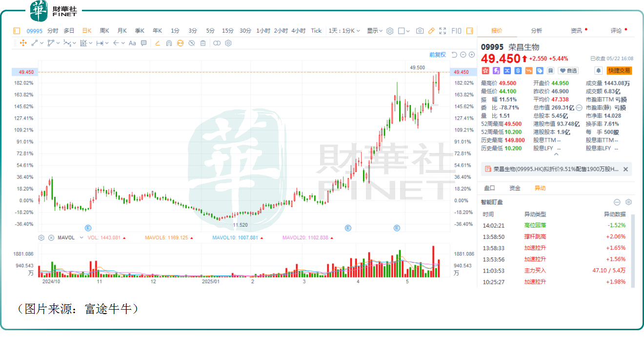Viewport: 644px width, 340px height.
Task: Expand the 显示 display dropdown
Action: click(x=375, y=31)
